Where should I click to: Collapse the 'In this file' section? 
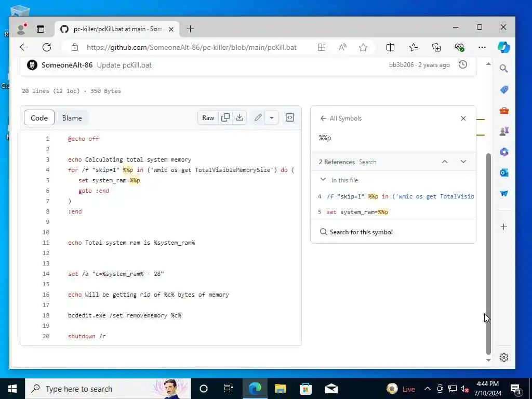point(323,179)
